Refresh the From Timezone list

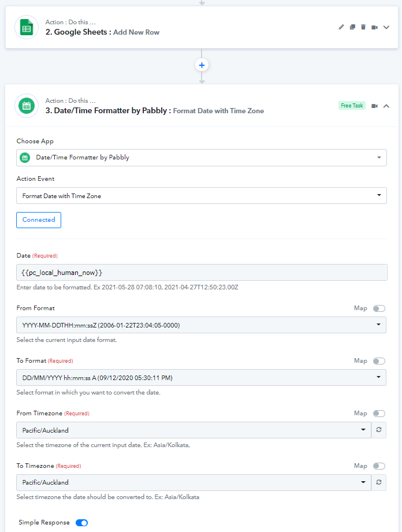point(379,430)
